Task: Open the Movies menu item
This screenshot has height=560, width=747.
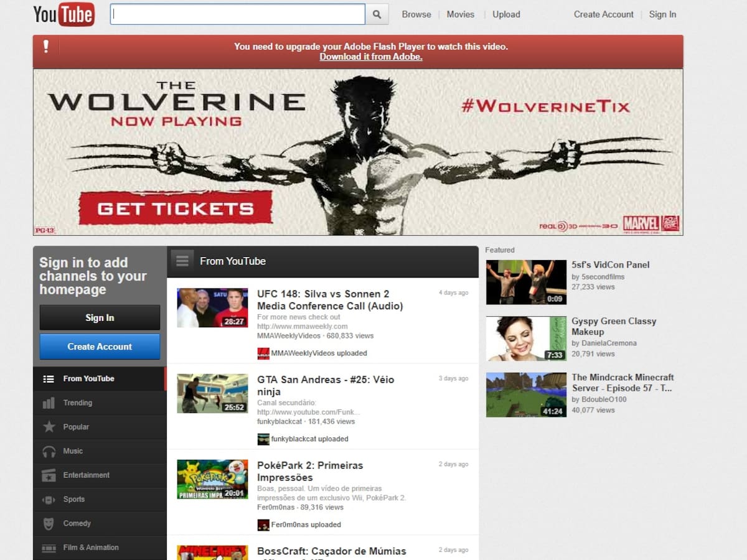Action: click(x=461, y=14)
